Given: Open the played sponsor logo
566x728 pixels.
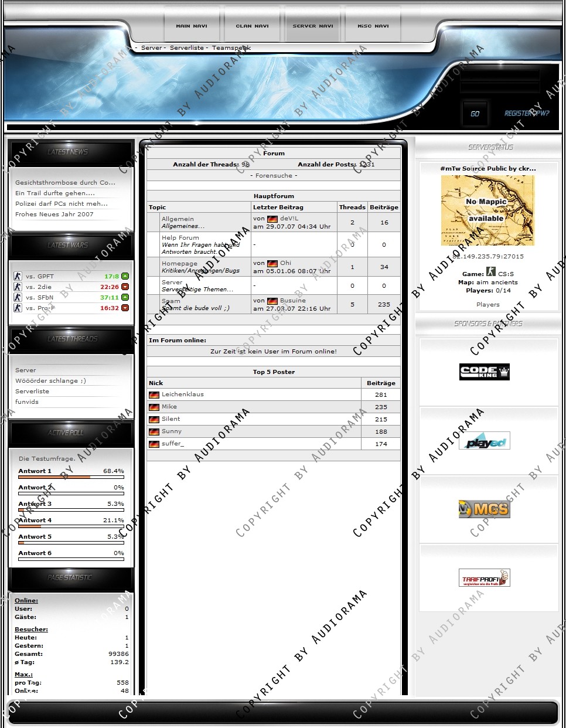Looking at the screenshot, I should (485, 441).
